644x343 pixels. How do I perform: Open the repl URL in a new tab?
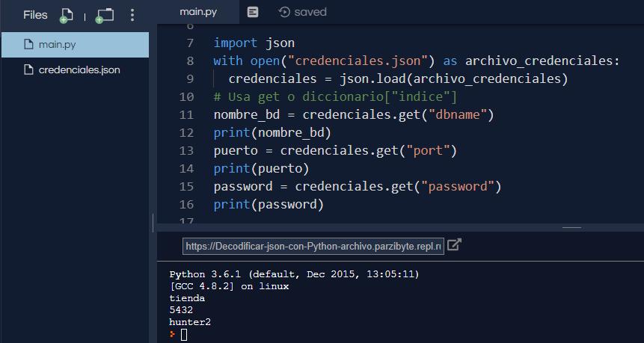click(x=454, y=244)
